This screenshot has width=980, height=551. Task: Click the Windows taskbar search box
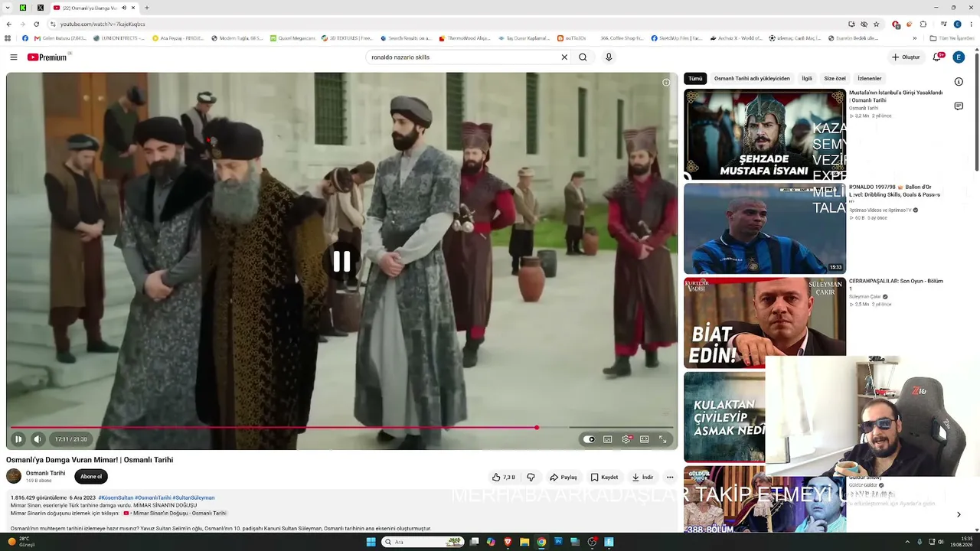point(423,542)
